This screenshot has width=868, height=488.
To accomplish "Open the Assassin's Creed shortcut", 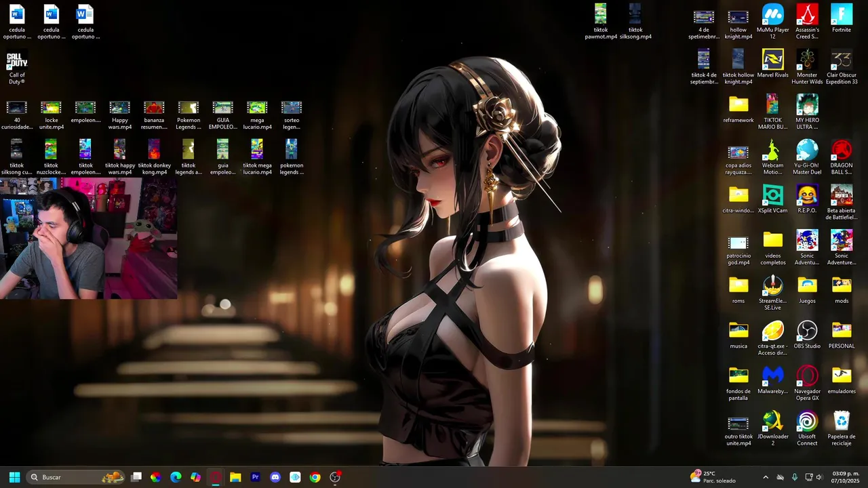I will pyautogui.click(x=807, y=22).
